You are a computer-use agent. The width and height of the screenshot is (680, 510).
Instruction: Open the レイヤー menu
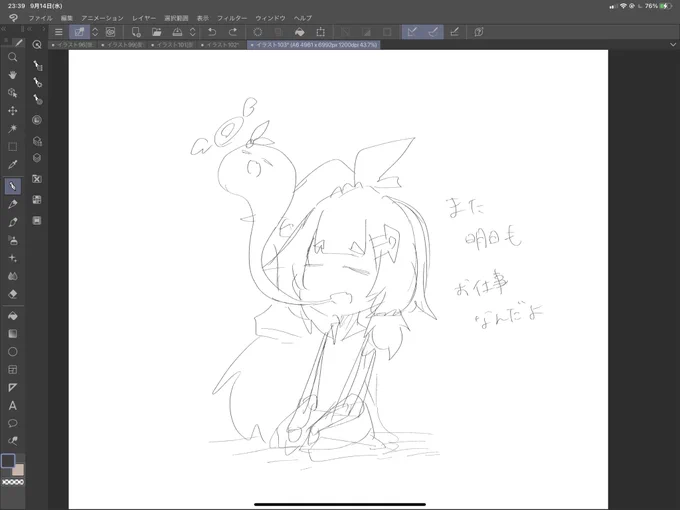pos(144,18)
